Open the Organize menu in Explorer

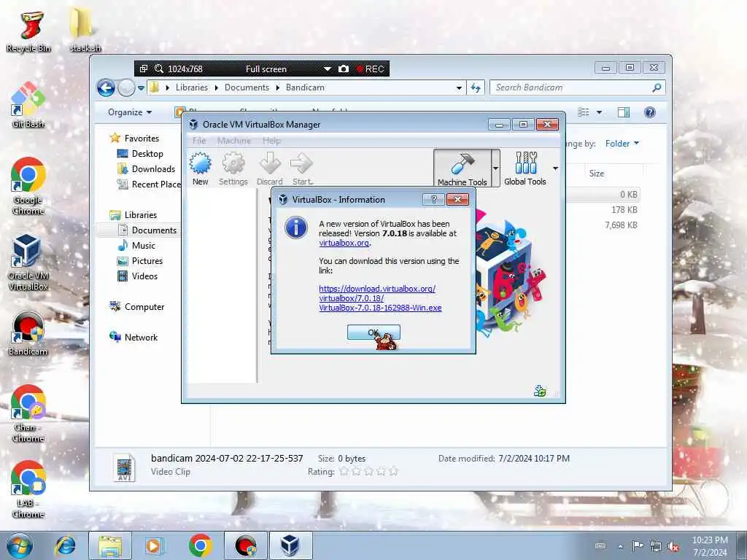pyautogui.click(x=130, y=112)
